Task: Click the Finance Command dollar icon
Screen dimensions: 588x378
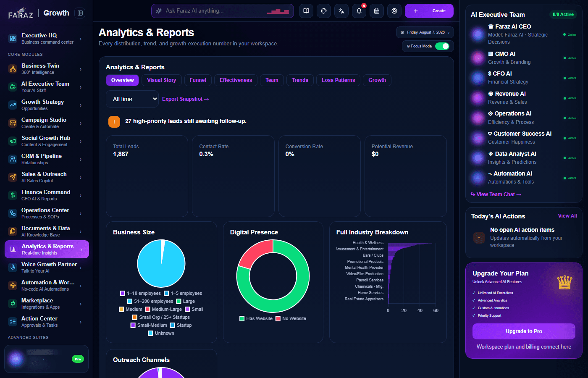Action: (13, 195)
